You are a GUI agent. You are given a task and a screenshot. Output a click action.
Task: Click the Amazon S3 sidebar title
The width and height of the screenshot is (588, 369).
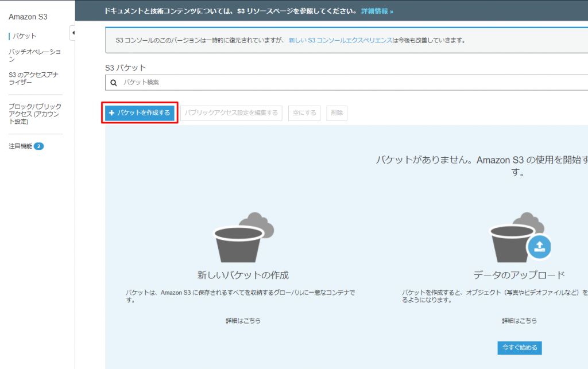click(28, 17)
